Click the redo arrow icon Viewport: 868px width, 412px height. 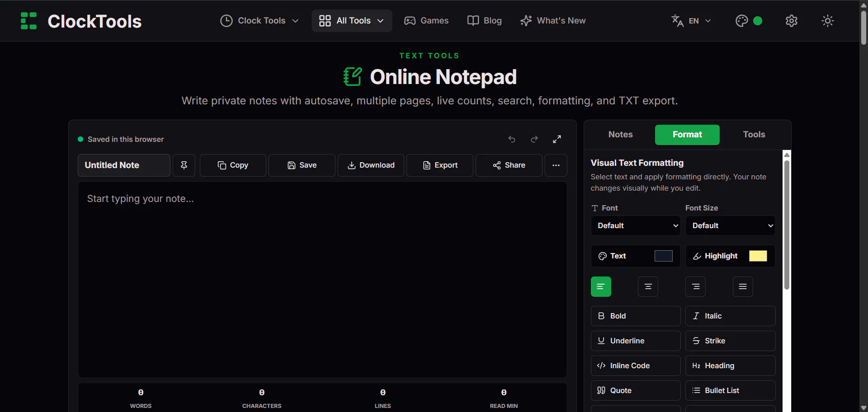tap(534, 139)
